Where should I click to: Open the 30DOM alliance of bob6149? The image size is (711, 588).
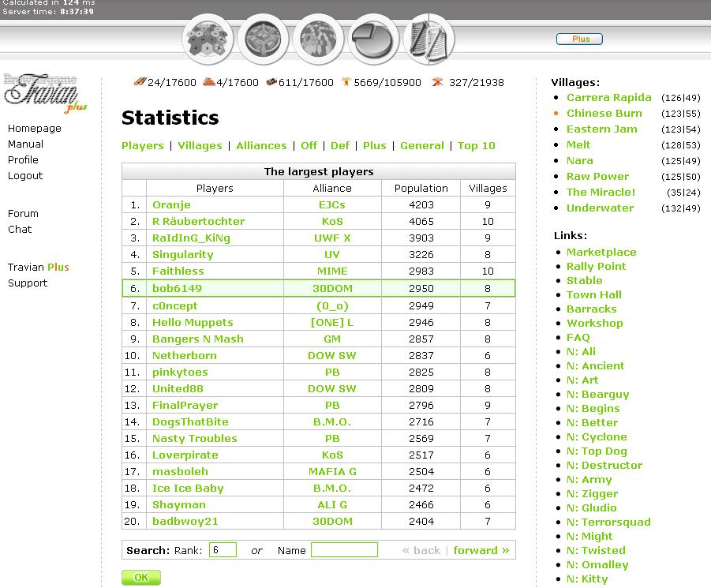tap(332, 289)
